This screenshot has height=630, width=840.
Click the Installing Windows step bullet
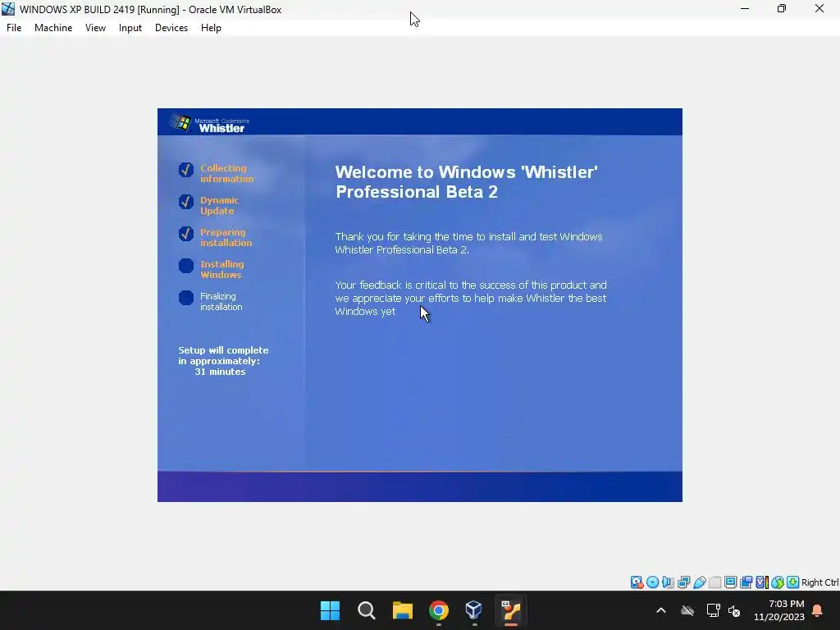point(186,267)
